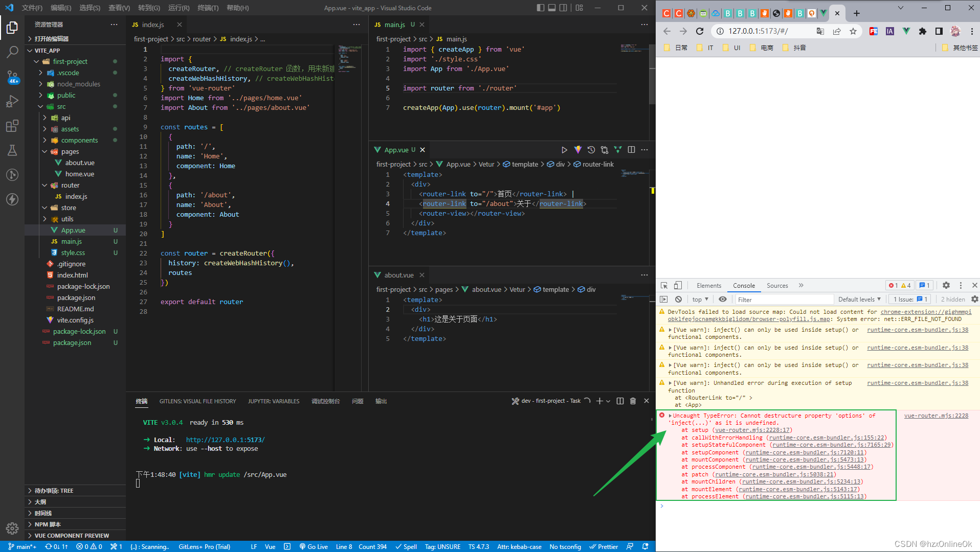The image size is (980, 552).
Task: Open the 'Default levels' dropdown
Action: pos(859,299)
